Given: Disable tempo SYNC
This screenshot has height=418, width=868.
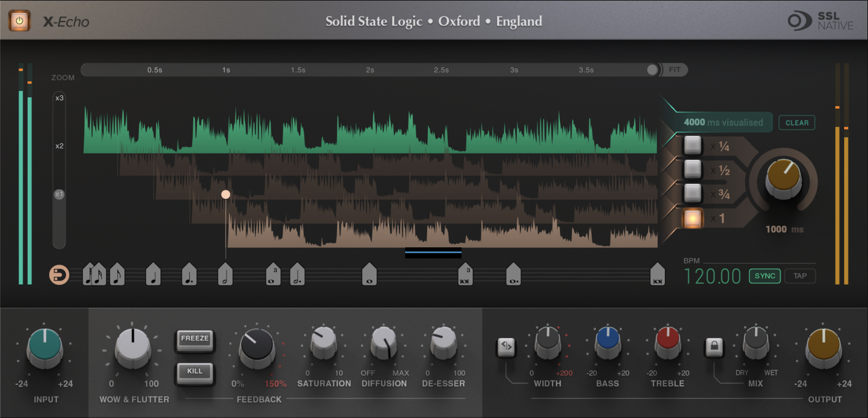Looking at the screenshot, I should 764,276.
